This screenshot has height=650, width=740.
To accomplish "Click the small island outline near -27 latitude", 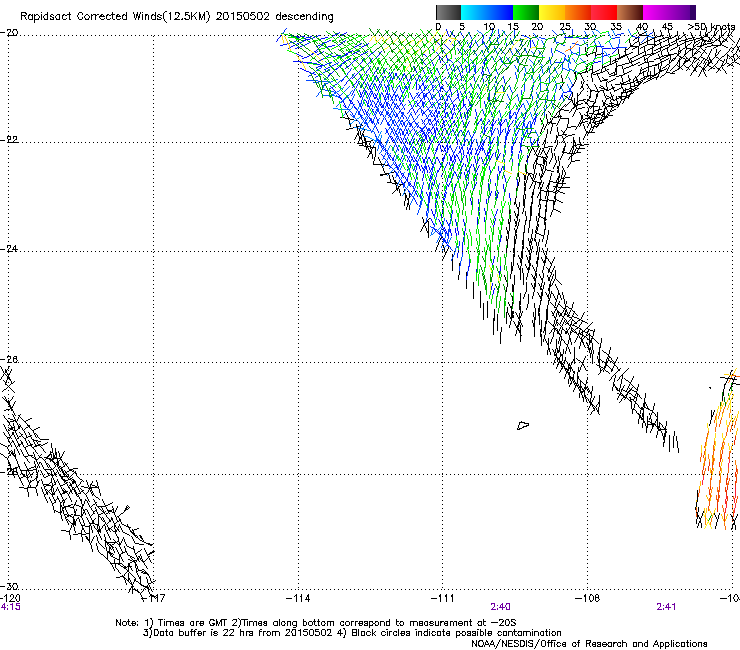I will 523,425.
